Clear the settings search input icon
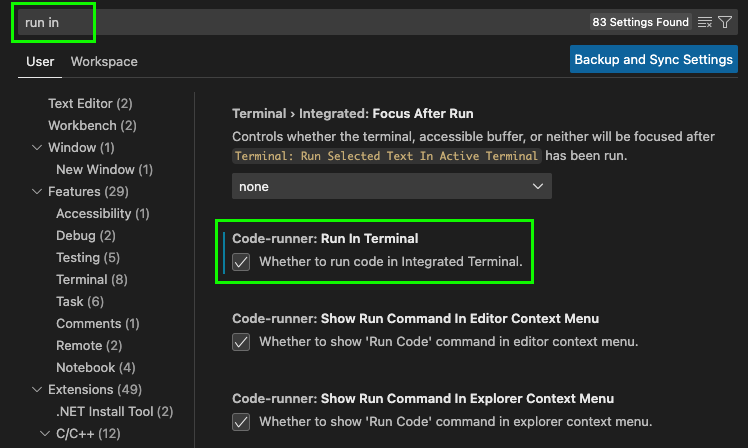 705,22
